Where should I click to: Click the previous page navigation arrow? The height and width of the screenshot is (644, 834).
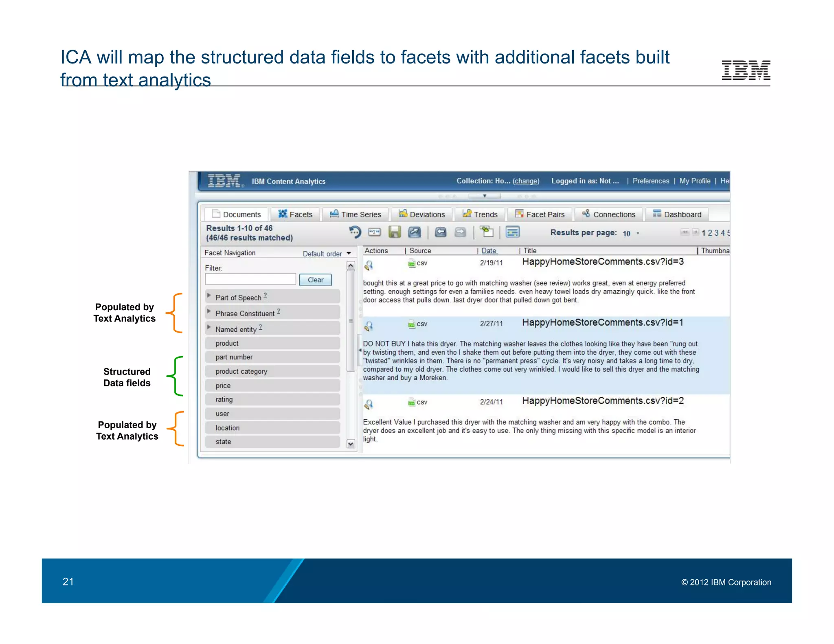click(695, 232)
